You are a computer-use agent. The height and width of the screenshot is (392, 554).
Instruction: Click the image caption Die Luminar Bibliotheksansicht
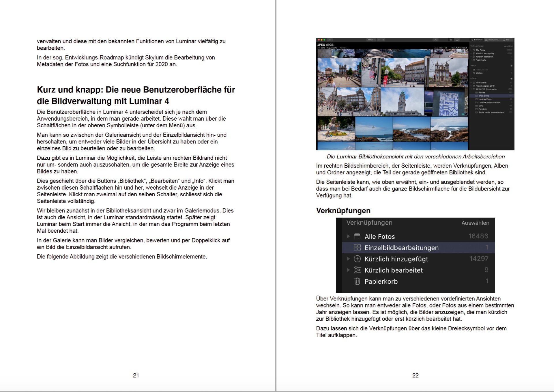pyautogui.click(x=415, y=156)
